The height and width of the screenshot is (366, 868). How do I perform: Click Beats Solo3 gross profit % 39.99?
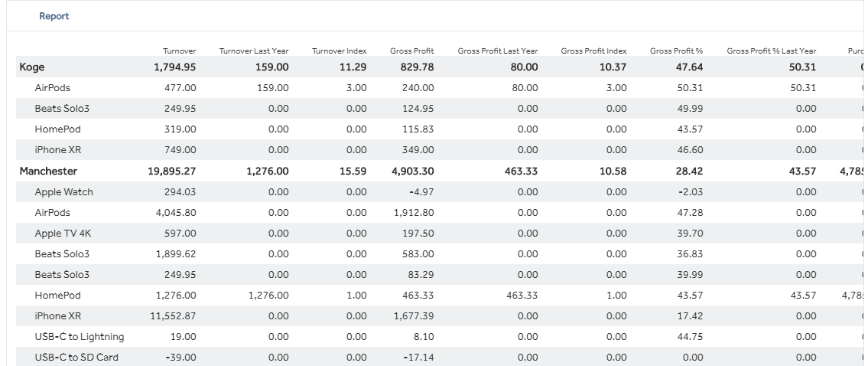(x=690, y=274)
